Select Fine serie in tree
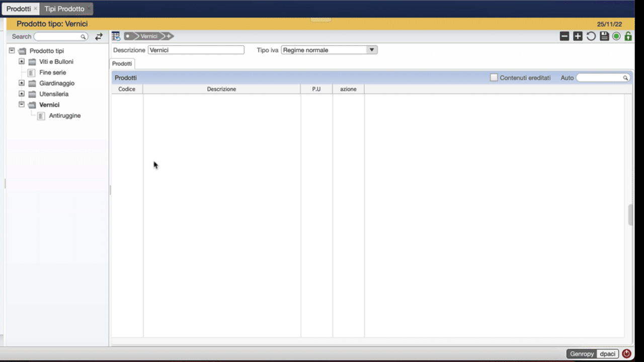 click(53, 73)
